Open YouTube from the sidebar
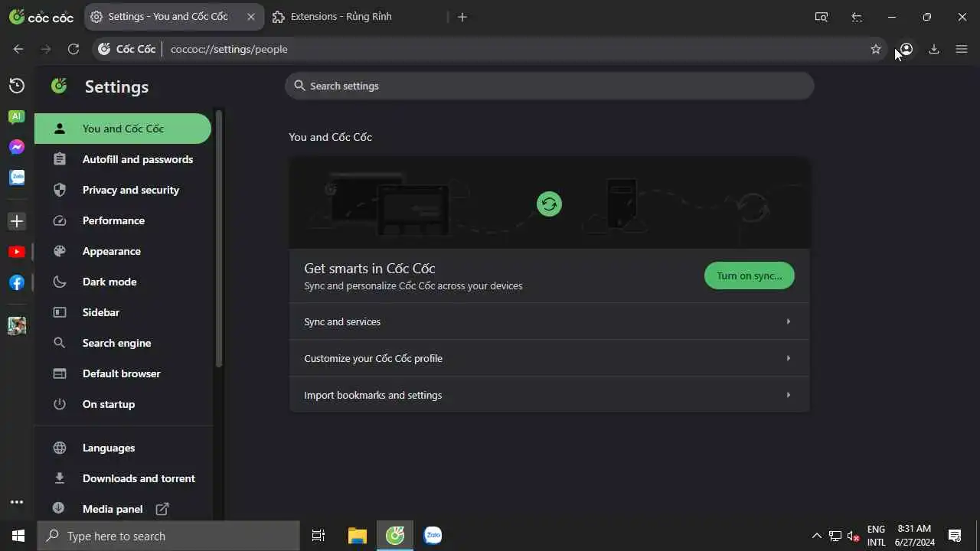This screenshot has height=551, width=980. click(x=17, y=252)
